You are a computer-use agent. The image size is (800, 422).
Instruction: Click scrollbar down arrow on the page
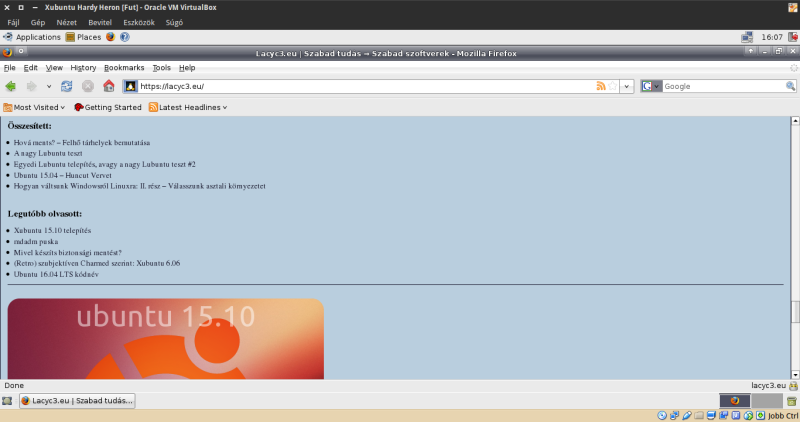(795, 375)
